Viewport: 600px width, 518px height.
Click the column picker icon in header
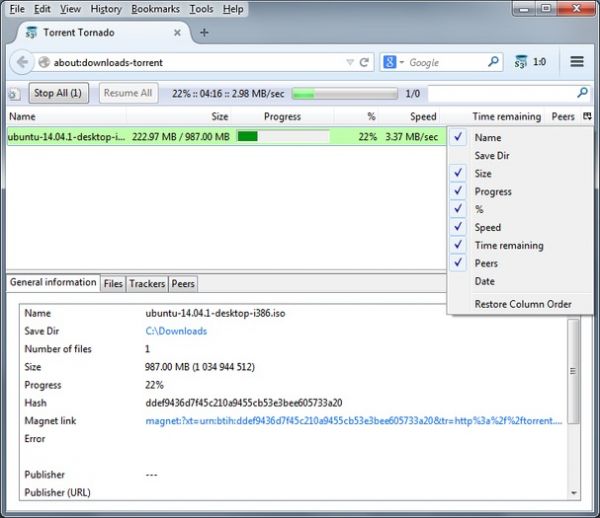point(587,117)
